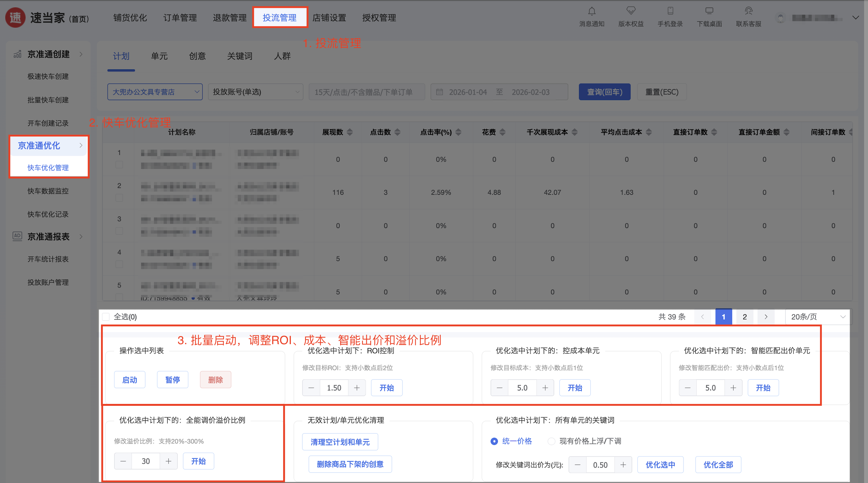Click 下载桌面 monitor icon

709,11
